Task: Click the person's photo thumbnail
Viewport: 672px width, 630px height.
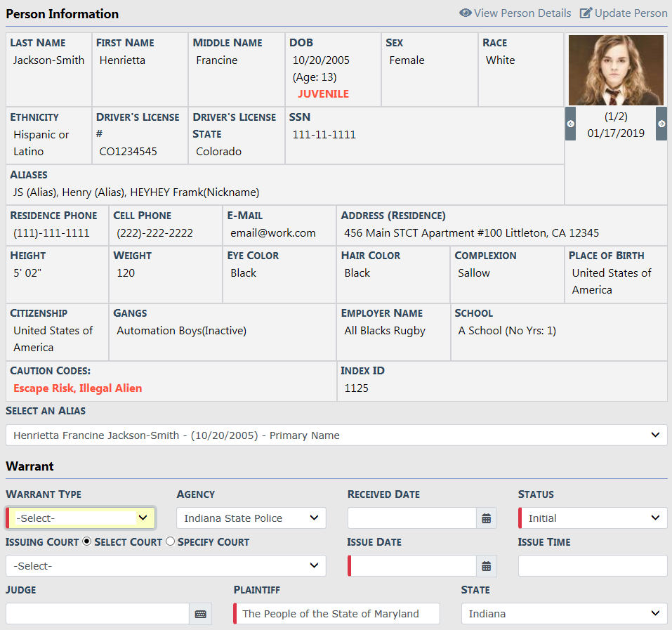Action: (615, 70)
